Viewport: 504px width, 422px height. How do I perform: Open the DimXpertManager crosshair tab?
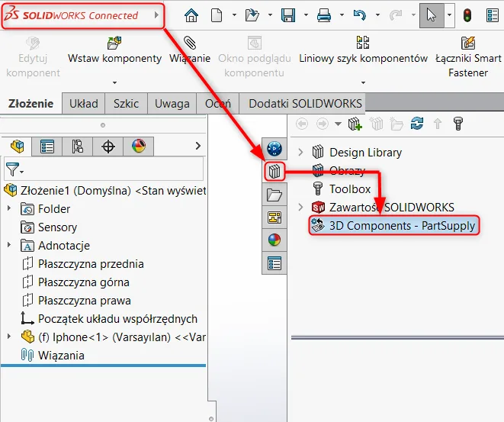click(x=108, y=147)
